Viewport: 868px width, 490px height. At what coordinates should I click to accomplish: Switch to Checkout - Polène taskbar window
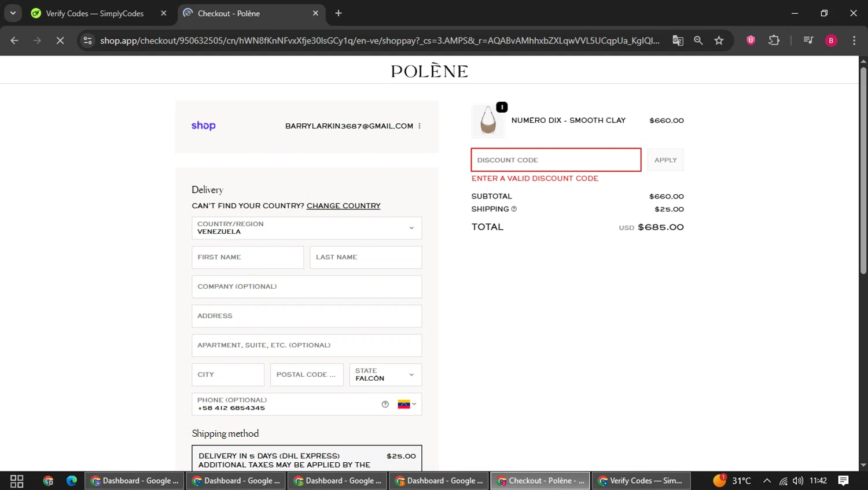(540, 481)
